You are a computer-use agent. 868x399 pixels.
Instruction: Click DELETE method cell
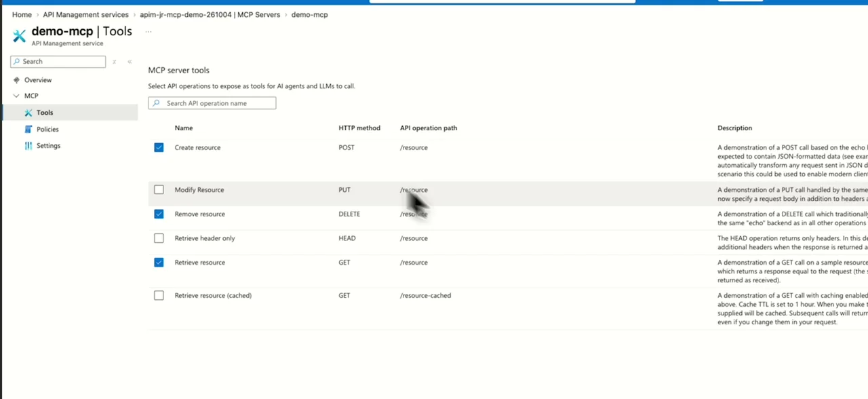[x=350, y=214]
